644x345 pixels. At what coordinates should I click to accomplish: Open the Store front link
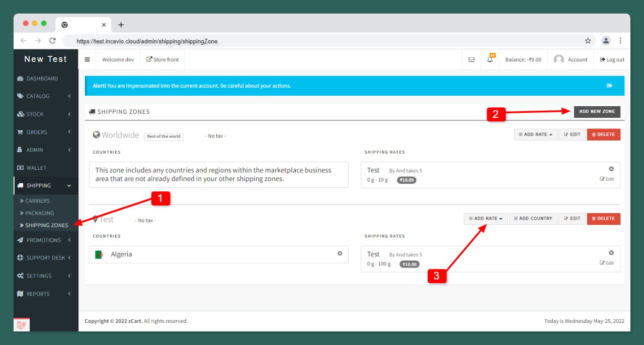coord(163,59)
